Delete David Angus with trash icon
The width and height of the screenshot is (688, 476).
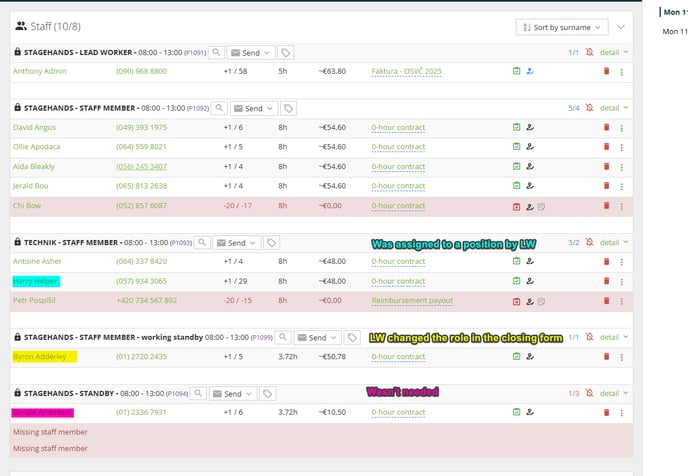[606, 127]
